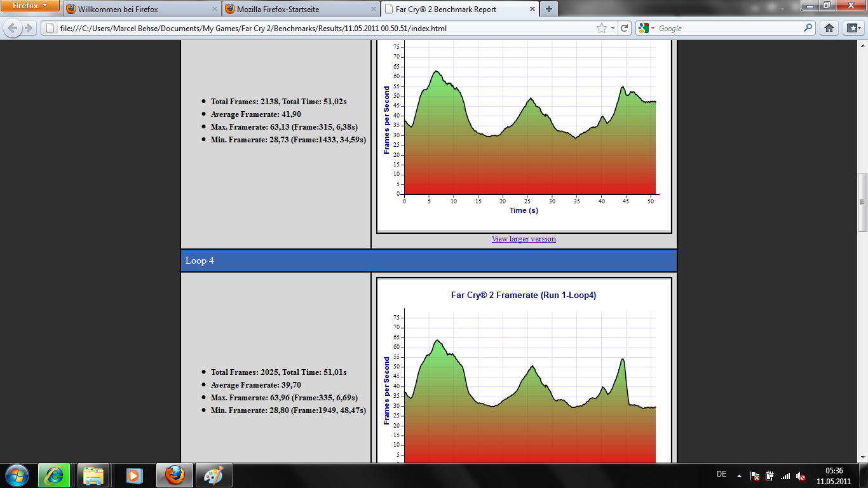868x488 pixels.
Task: Go back with the back arrow
Action: tap(12, 28)
